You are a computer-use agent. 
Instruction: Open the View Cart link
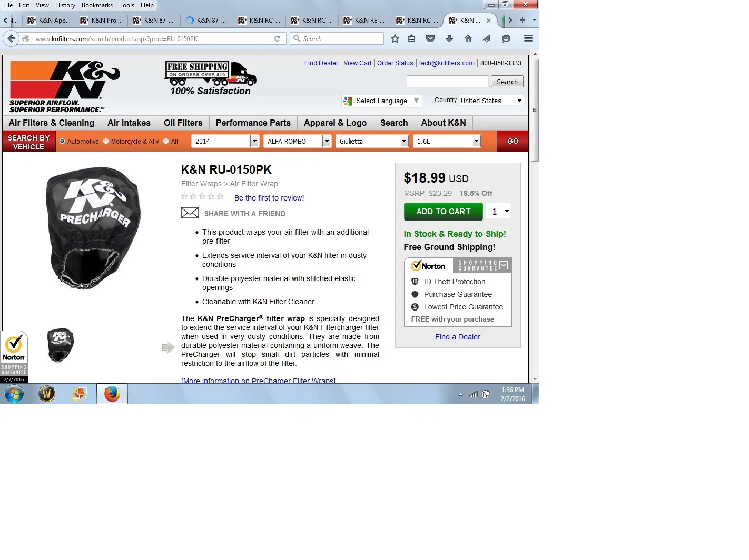point(358,63)
